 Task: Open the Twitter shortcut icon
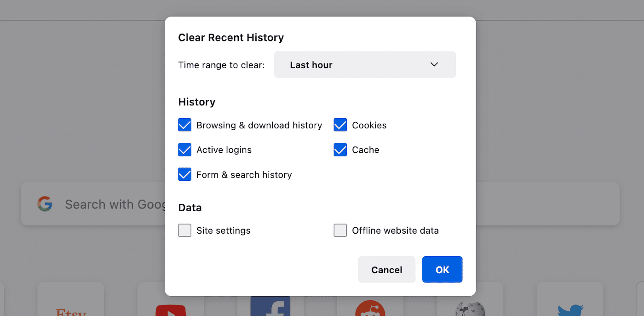pos(570,308)
